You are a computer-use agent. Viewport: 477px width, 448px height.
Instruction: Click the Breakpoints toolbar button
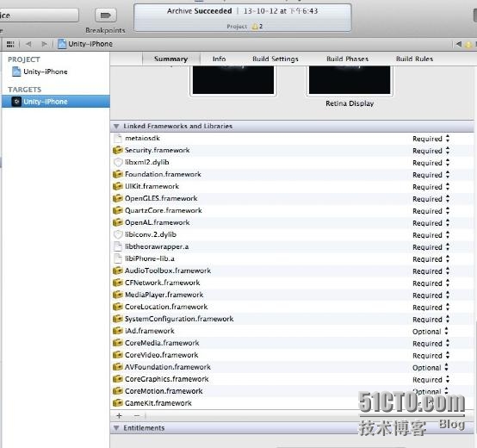pos(105,16)
